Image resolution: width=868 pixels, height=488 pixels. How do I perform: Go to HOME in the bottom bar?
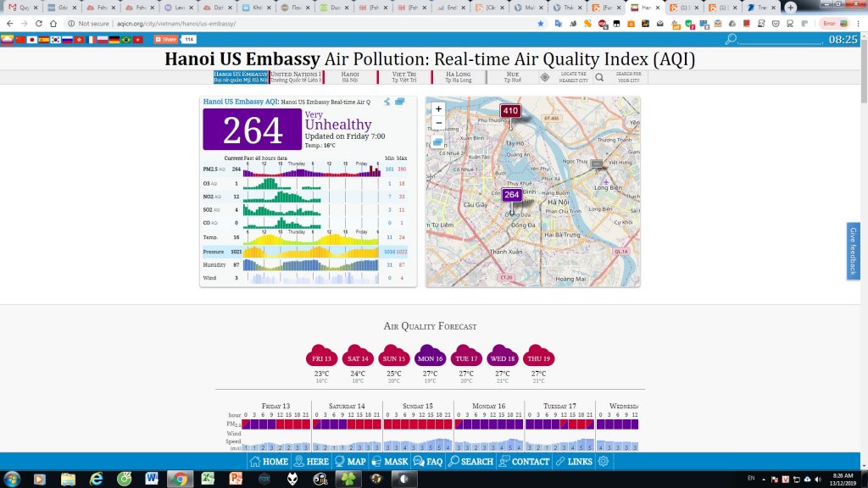pyautogui.click(x=269, y=462)
